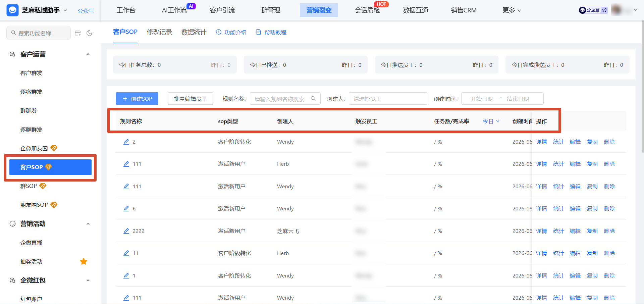This screenshot has height=304, width=644.
Task: Collapse the 营销活动 sidebar section
Action: click(x=88, y=224)
